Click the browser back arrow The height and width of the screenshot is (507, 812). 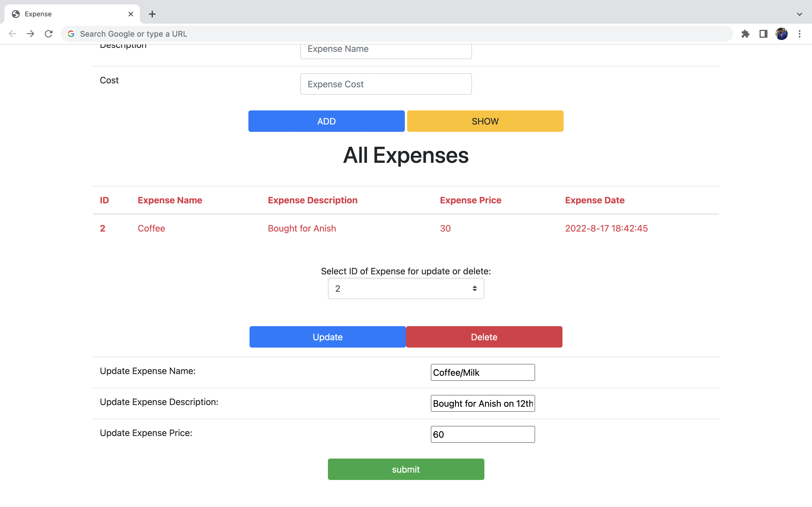click(12, 34)
